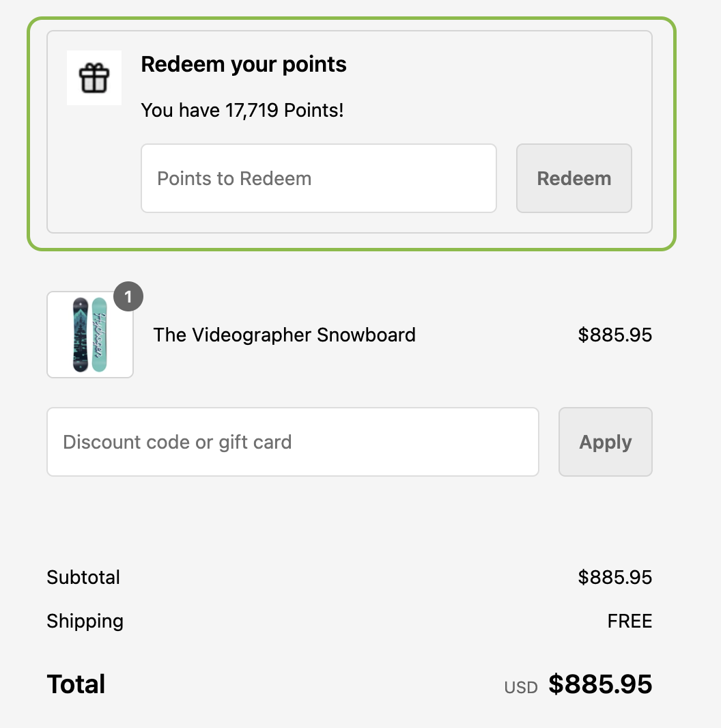Click the Discount code or gift card field
The image size is (721, 728).
(x=292, y=441)
